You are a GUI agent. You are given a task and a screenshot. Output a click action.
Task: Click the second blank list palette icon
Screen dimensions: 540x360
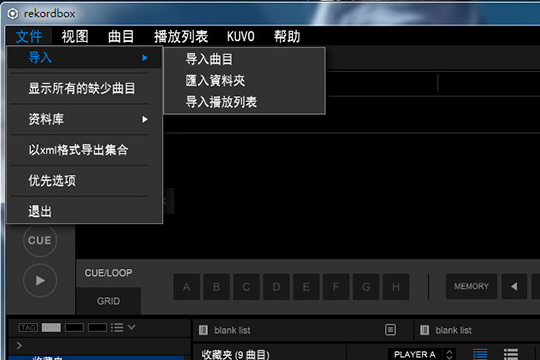424,330
